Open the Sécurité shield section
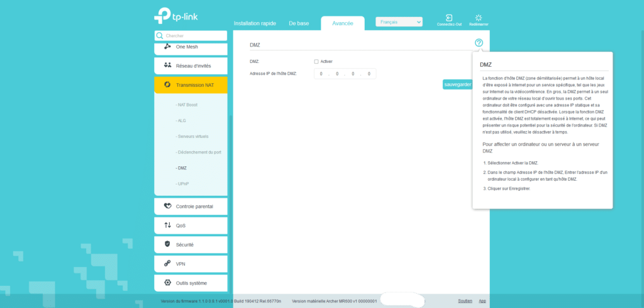This screenshot has height=308, width=644. (x=191, y=244)
